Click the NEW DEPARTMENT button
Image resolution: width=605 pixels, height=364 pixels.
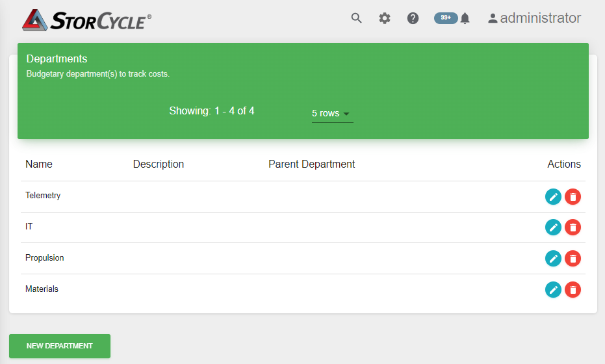pos(60,346)
